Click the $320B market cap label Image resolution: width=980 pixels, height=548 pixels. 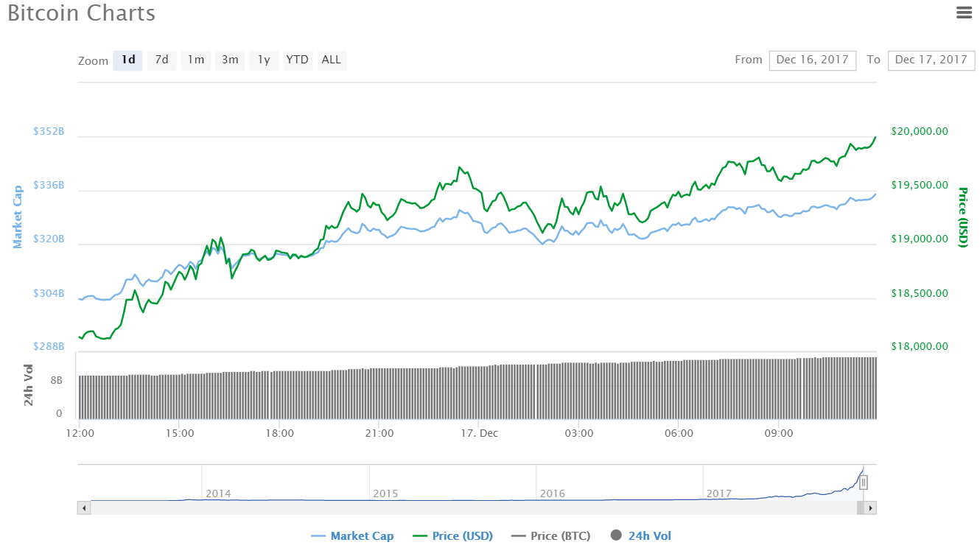49,239
